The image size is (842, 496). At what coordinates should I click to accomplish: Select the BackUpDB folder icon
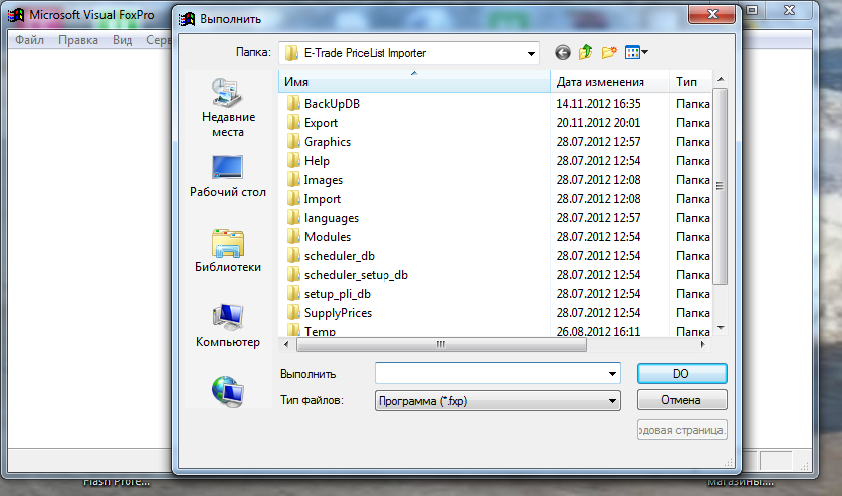293,103
